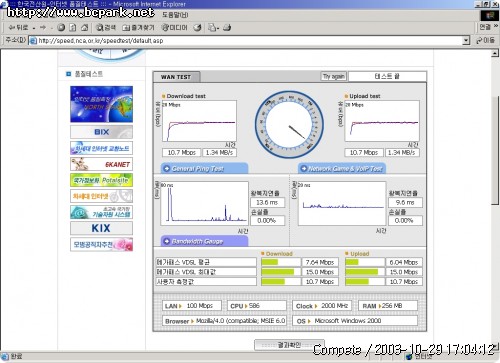The width and height of the screenshot is (500, 363).
Task: Expand the Bandwidth Gauge section
Action: point(204,241)
